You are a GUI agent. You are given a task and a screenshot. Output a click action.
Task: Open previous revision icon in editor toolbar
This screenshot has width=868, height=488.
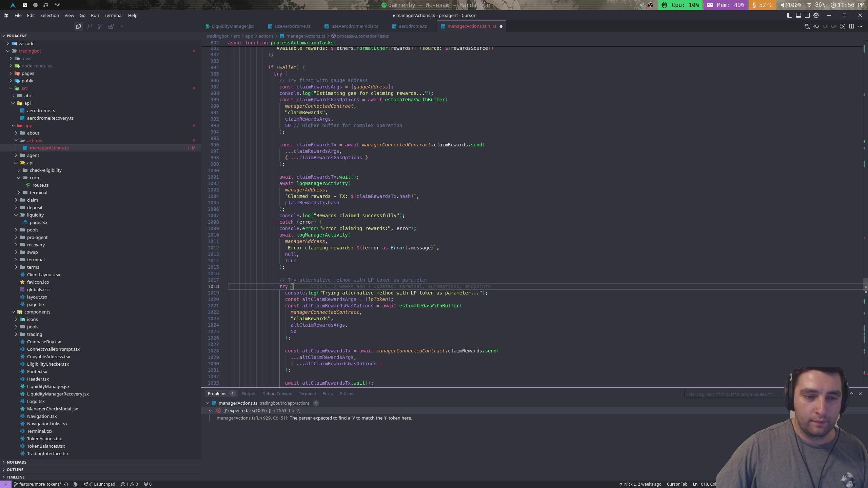(816, 26)
